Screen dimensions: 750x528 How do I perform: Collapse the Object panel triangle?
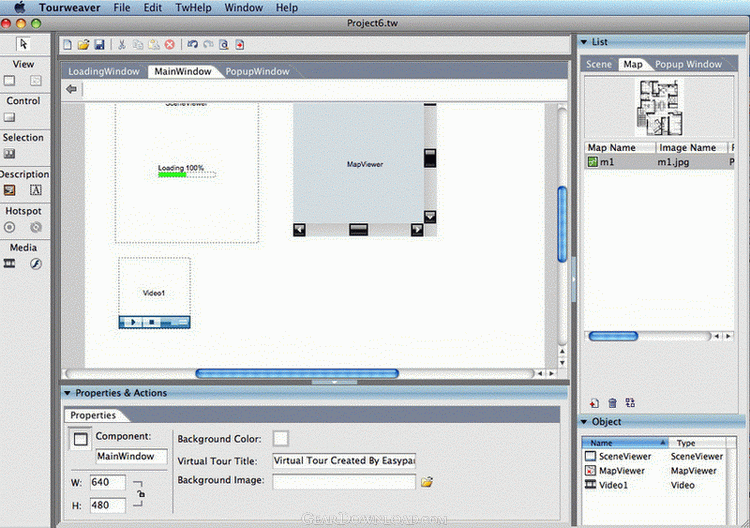584,422
